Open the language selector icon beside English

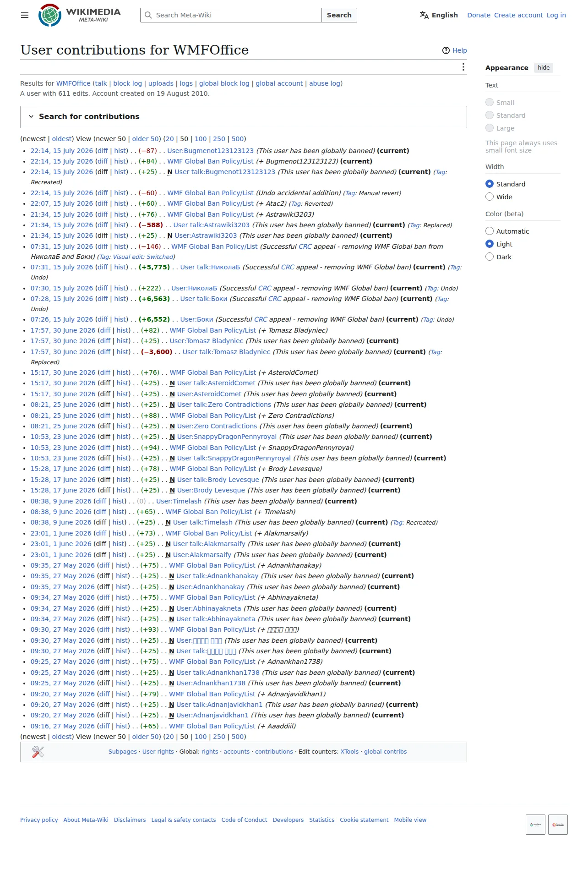pos(424,15)
